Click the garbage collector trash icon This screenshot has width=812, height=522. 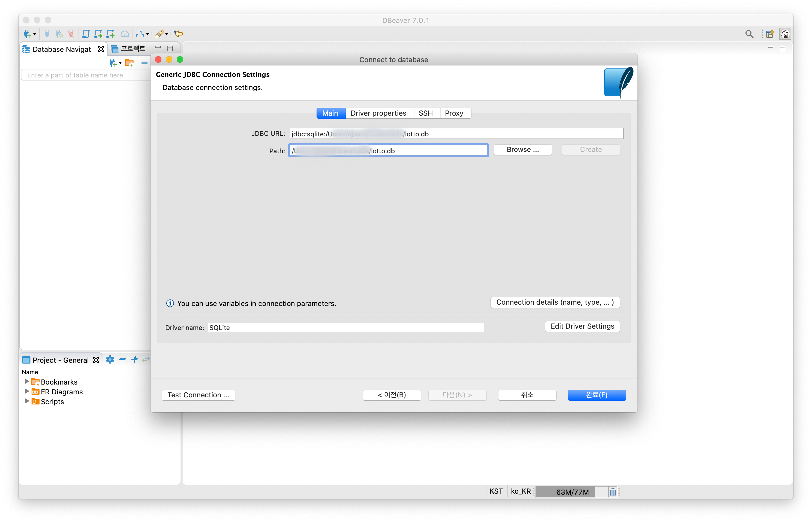tap(613, 492)
